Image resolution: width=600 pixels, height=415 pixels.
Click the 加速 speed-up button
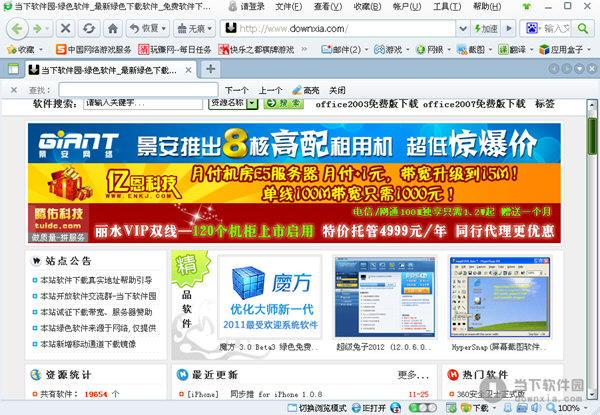click(486, 28)
